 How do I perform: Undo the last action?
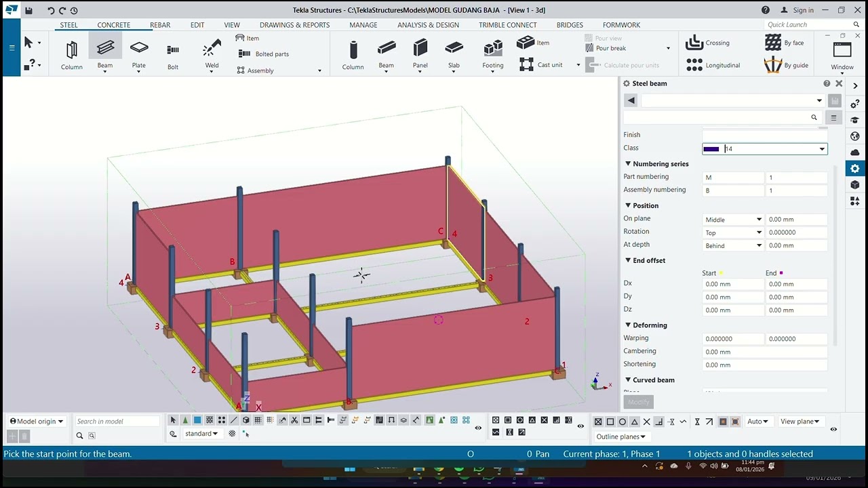(51, 10)
